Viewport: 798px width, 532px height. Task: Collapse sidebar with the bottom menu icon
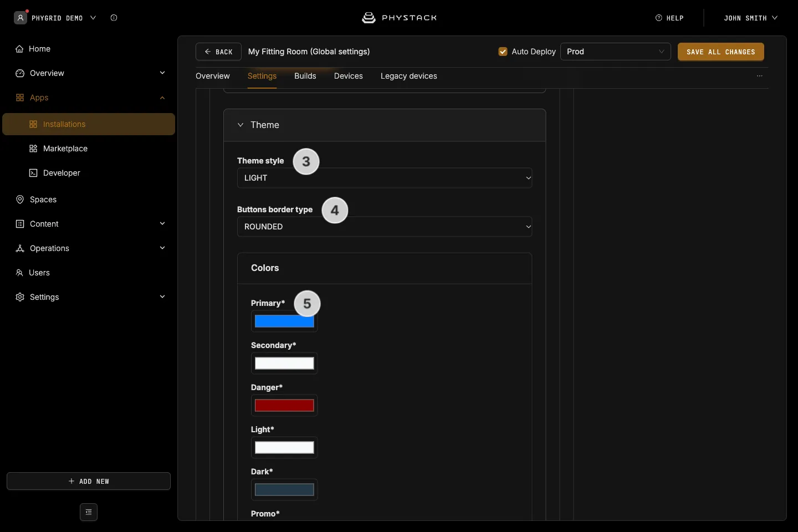(x=89, y=512)
